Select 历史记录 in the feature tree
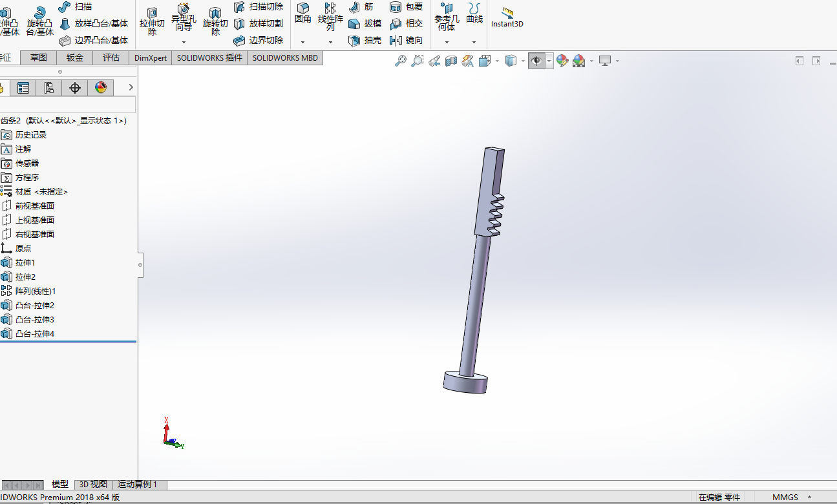Image resolution: width=837 pixels, height=504 pixels. (x=31, y=135)
